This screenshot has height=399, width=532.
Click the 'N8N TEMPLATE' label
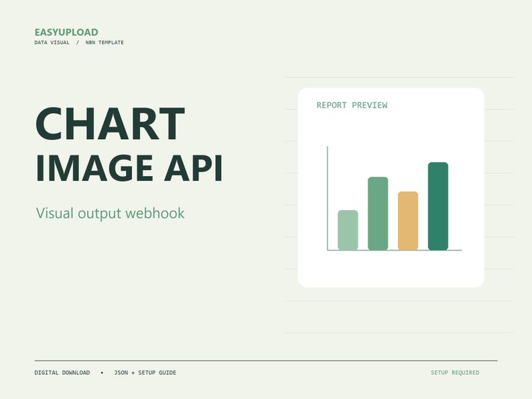pos(105,42)
